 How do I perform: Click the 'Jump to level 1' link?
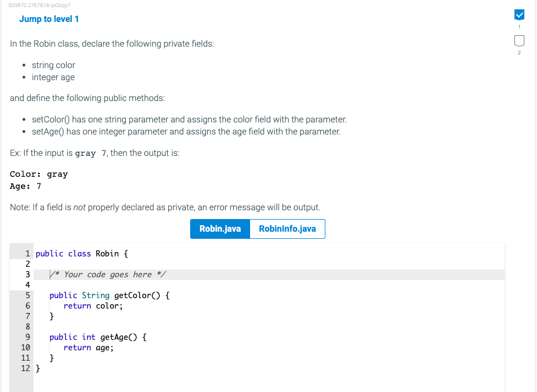click(49, 19)
